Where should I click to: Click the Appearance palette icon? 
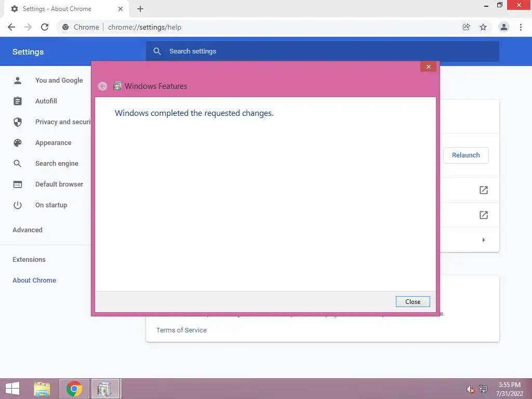[18, 143]
